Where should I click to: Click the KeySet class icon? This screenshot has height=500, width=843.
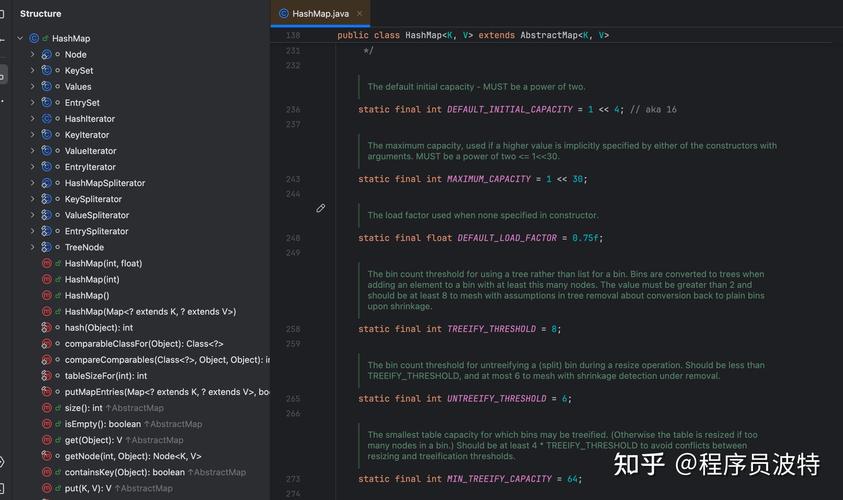point(47,70)
